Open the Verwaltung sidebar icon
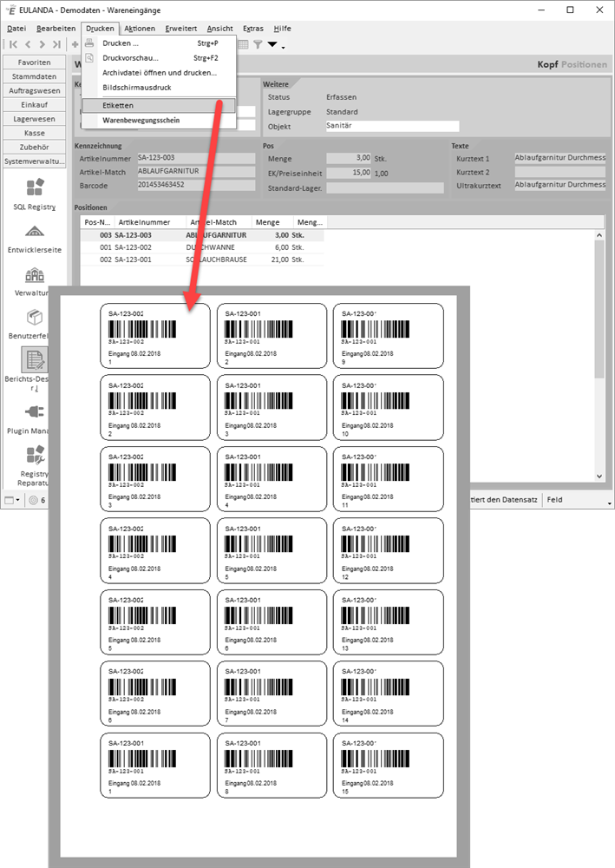 click(35, 274)
